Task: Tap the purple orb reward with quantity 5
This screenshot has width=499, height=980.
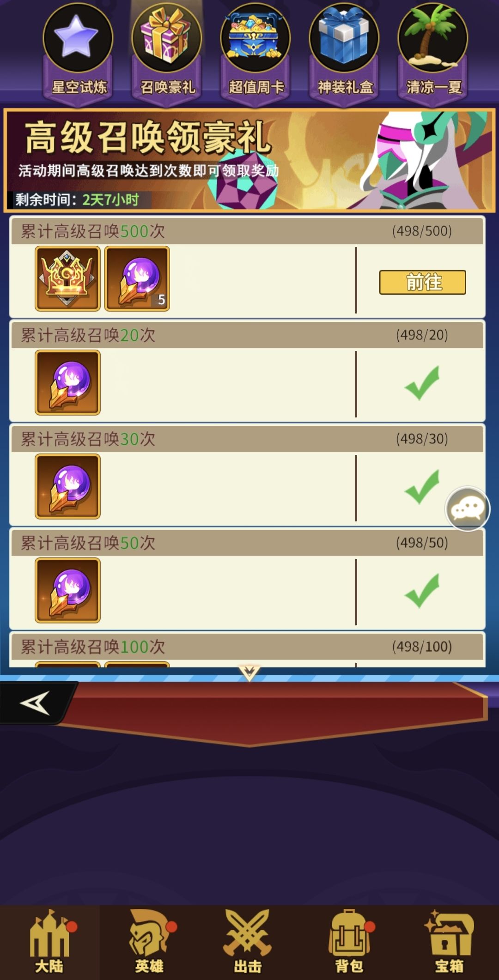Action: (x=137, y=278)
